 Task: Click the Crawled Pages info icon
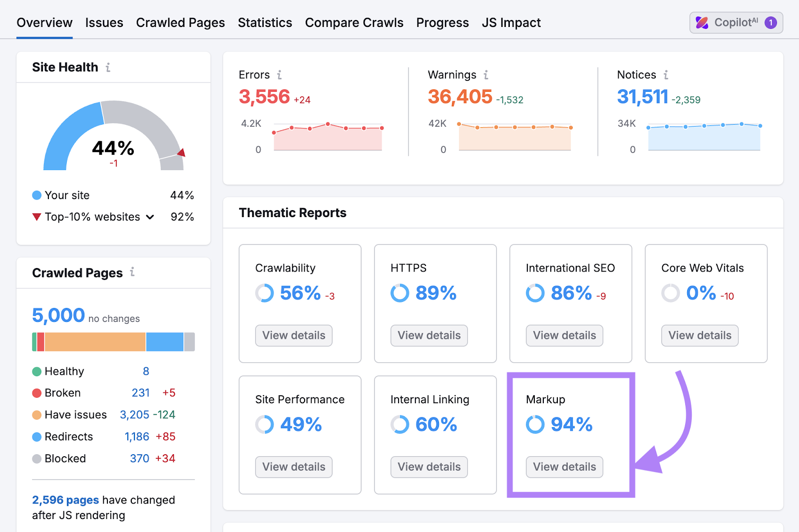click(x=132, y=272)
